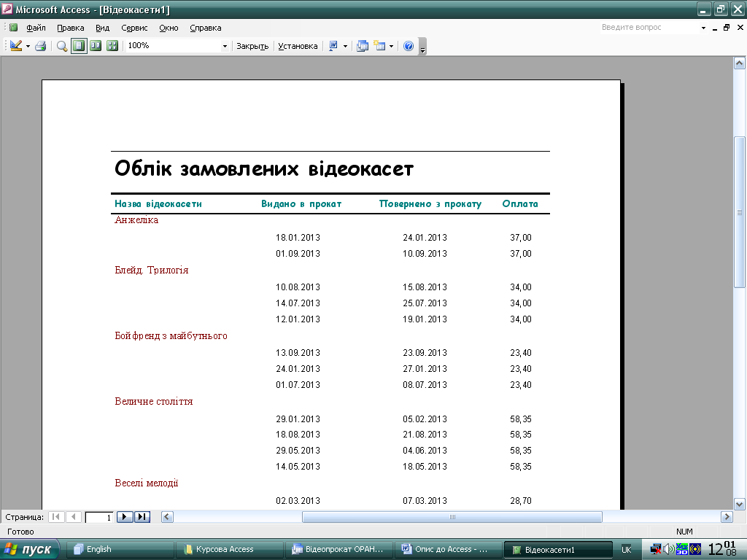Screen dimensions: 747x560
Task: Expand the OfficeLinks dropdown arrow
Action: click(345, 46)
